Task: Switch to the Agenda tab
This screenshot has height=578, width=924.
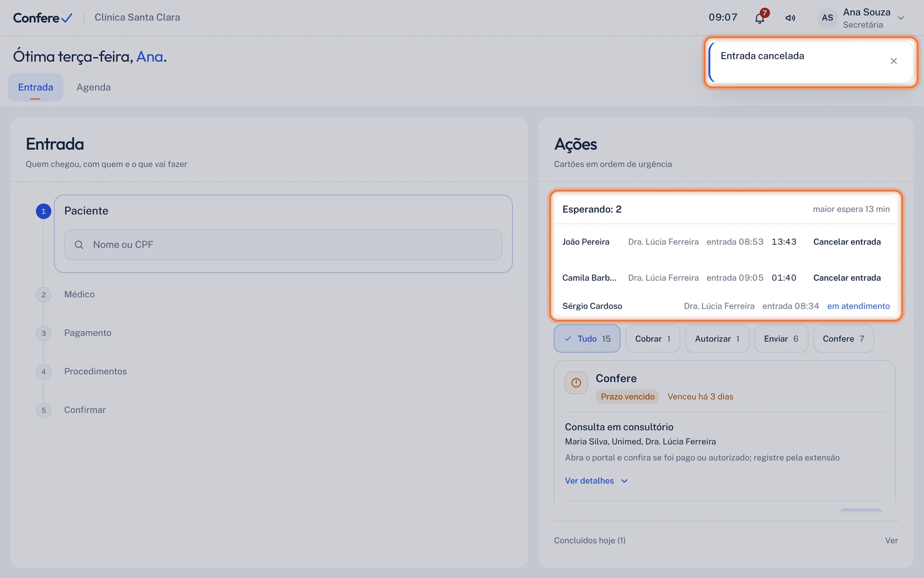Action: pyautogui.click(x=93, y=87)
